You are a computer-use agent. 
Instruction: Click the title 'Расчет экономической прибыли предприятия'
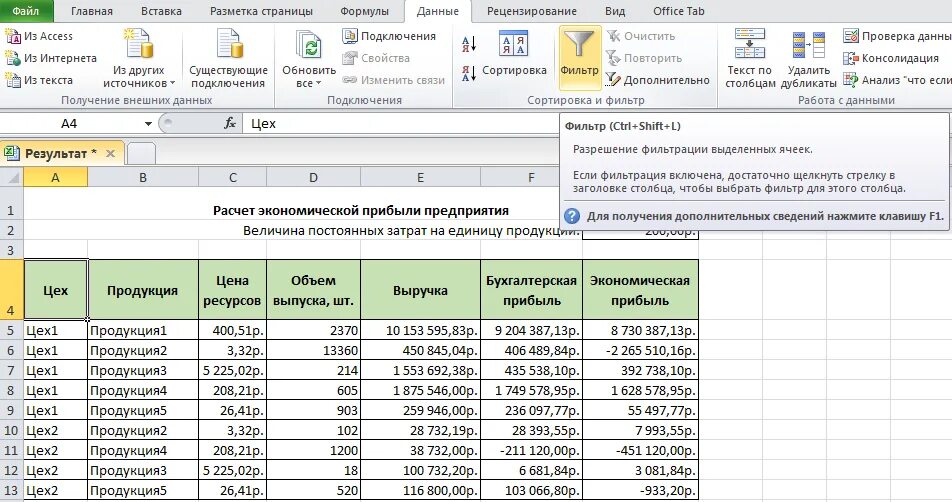361,211
